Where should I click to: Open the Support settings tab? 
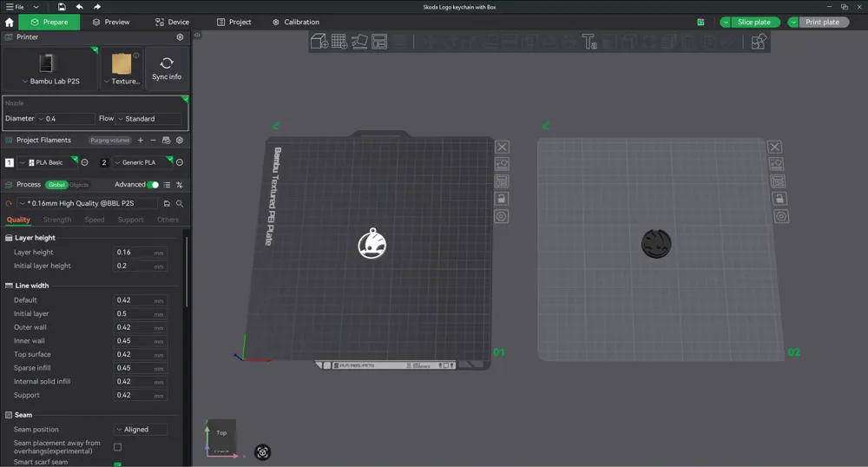tap(131, 220)
